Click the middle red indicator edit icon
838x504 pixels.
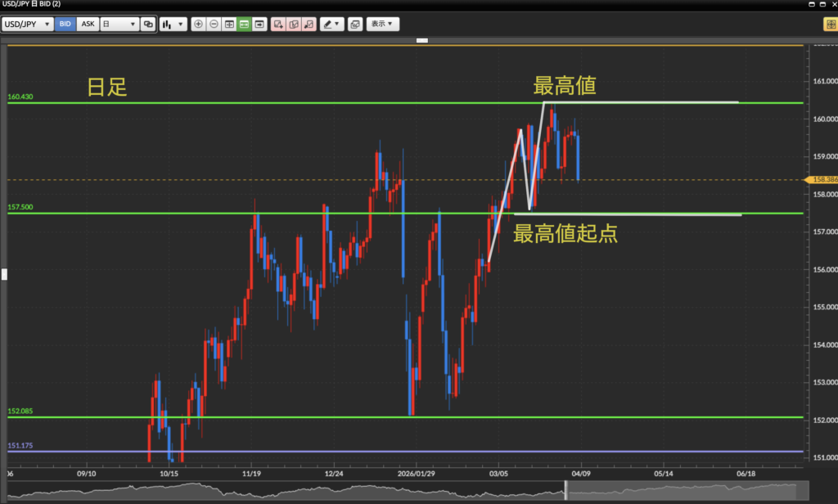293,25
